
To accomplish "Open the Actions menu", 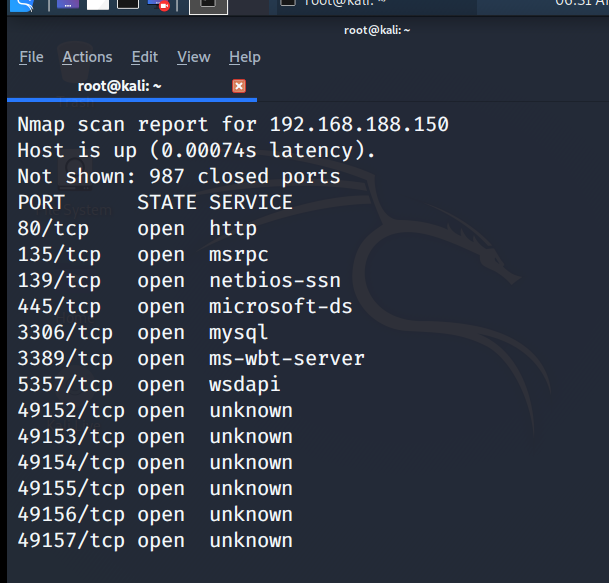I will coord(87,57).
